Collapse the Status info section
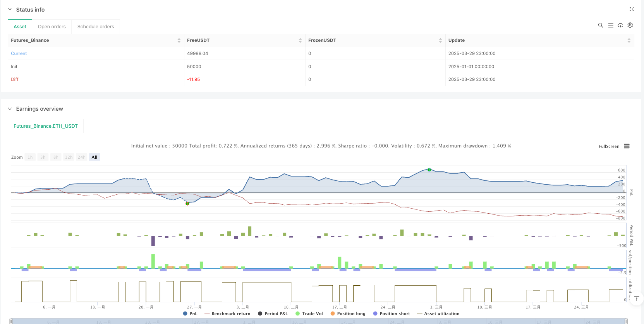 tap(10, 9)
